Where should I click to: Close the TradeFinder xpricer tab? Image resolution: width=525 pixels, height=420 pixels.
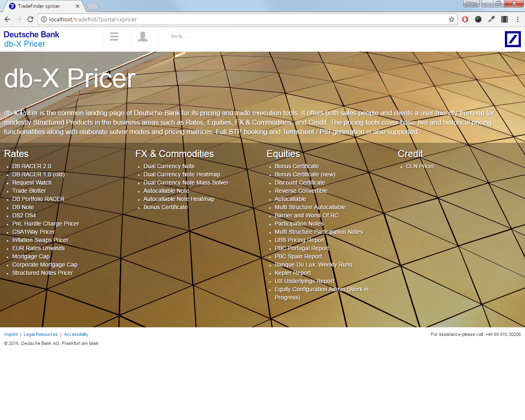(78, 6)
